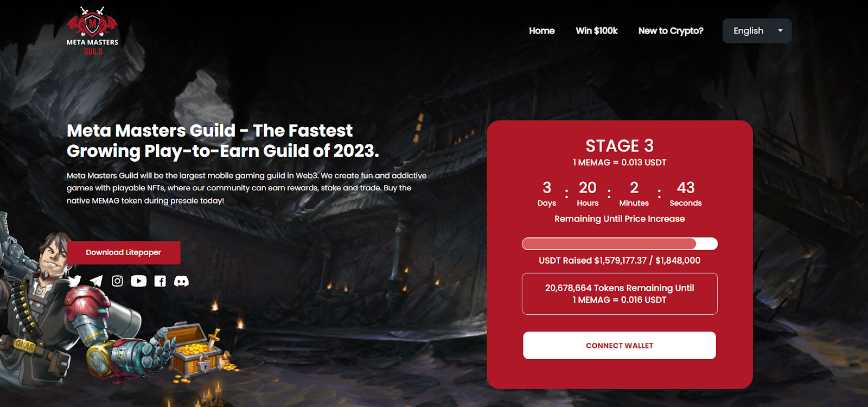This screenshot has width=868, height=407.
Task: Go to the Home menu item
Action: pyautogui.click(x=542, y=31)
